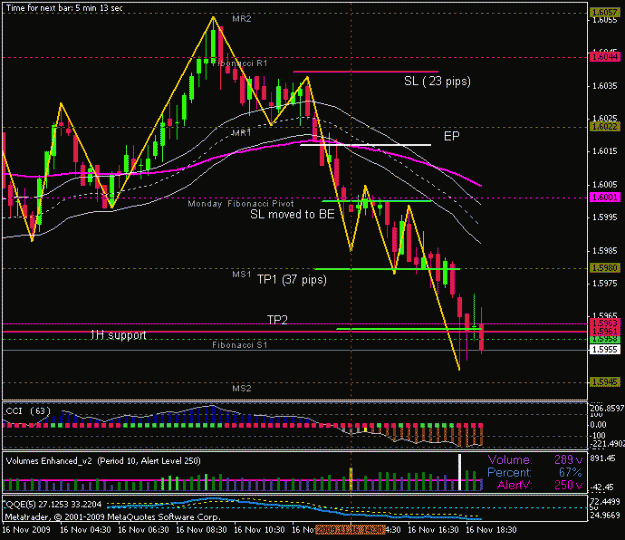625x540 pixels.
Task: Select the MR2 pivot label
Action: pyautogui.click(x=242, y=19)
